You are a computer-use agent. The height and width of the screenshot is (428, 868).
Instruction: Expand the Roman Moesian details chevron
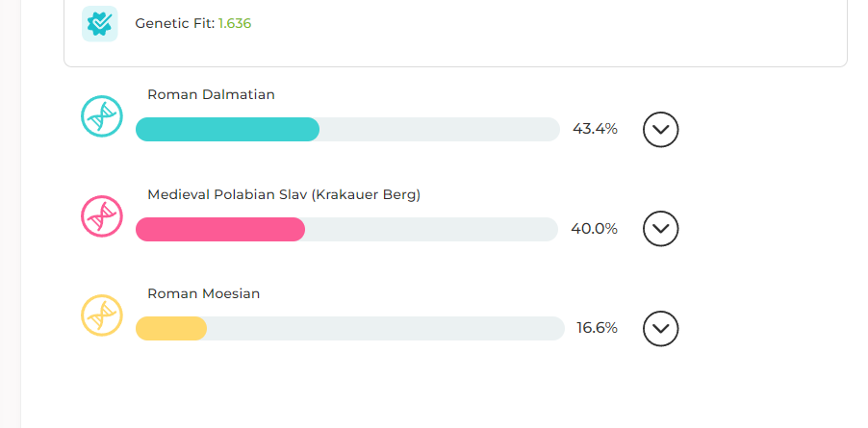click(660, 329)
